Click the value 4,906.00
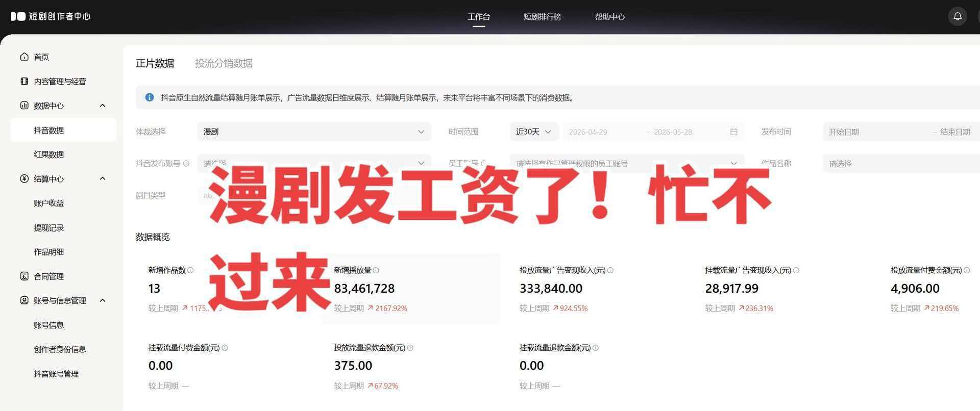This screenshot has width=980, height=411. click(915, 288)
